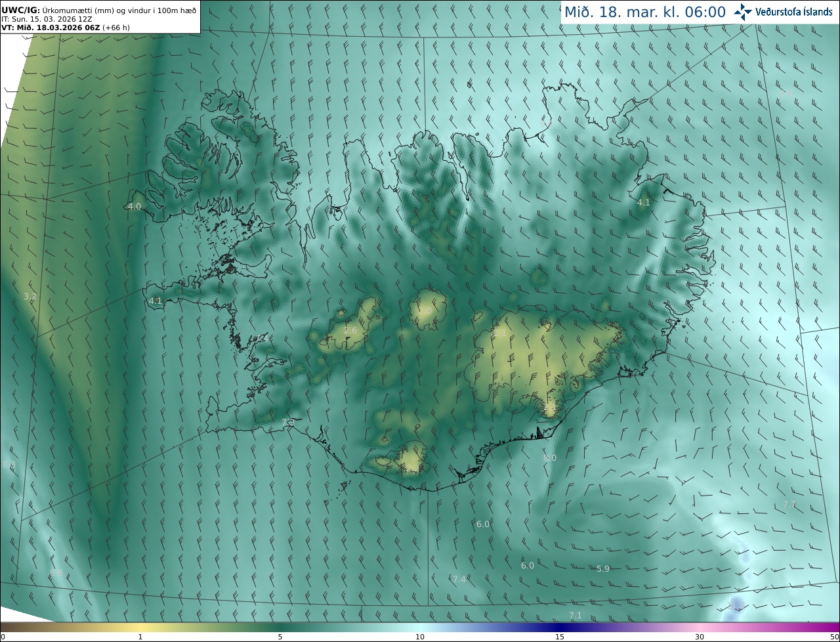Click the 7.4 precipitation value
Image resolution: width=840 pixels, height=642 pixels.
(x=459, y=579)
